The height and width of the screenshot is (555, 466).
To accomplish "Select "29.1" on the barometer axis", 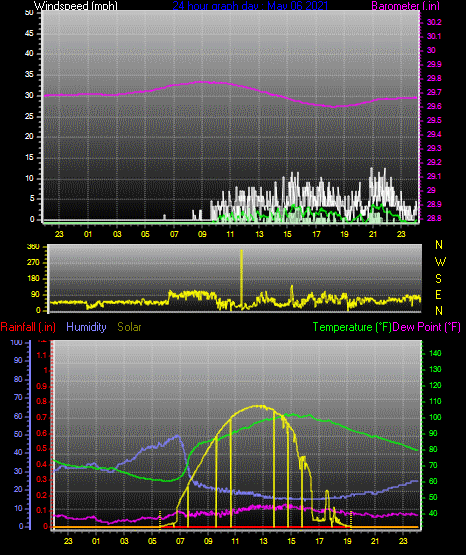I will click(x=434, y=176).
